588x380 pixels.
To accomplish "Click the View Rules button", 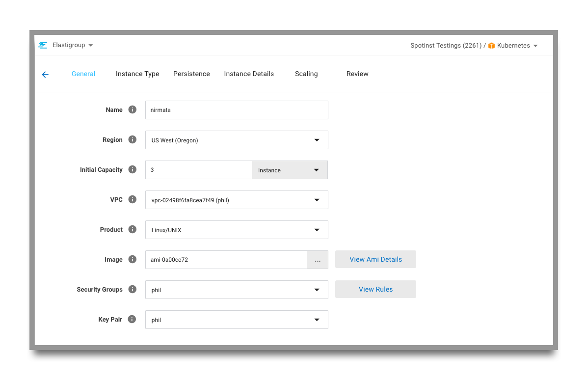I will 376,289.
